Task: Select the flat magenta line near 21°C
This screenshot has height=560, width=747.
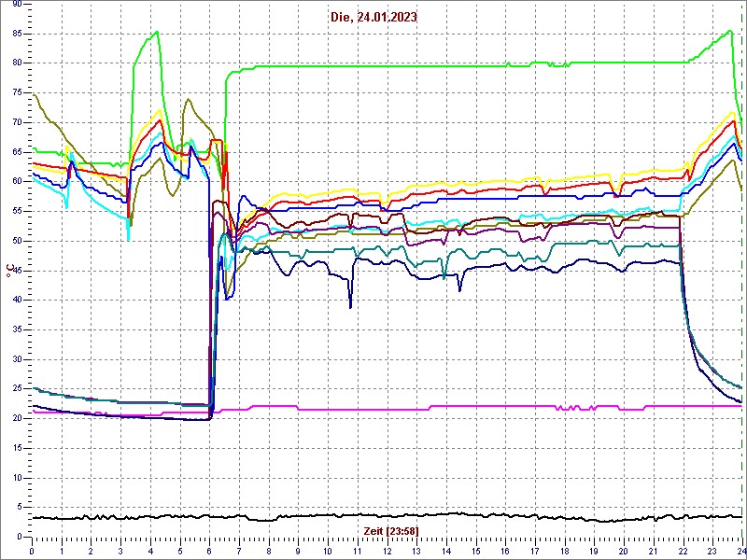Action: point(327,409)
